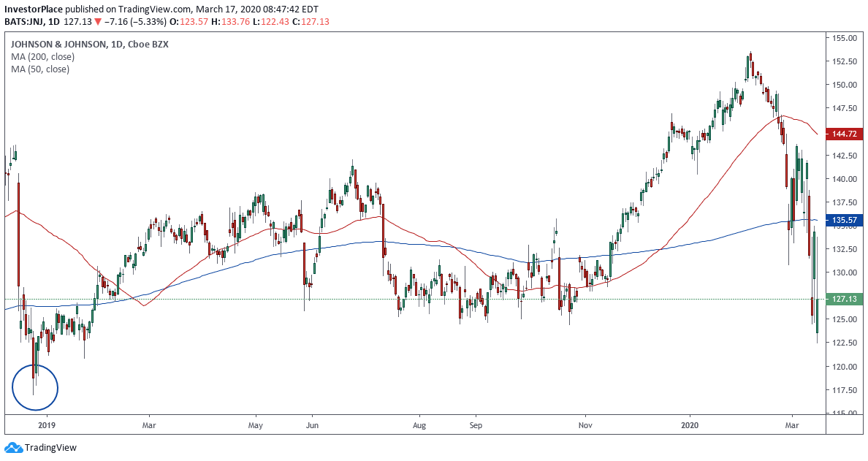Click the InvestorPlace publisher name
Viewport: 868px width, 461px height.
34,9
